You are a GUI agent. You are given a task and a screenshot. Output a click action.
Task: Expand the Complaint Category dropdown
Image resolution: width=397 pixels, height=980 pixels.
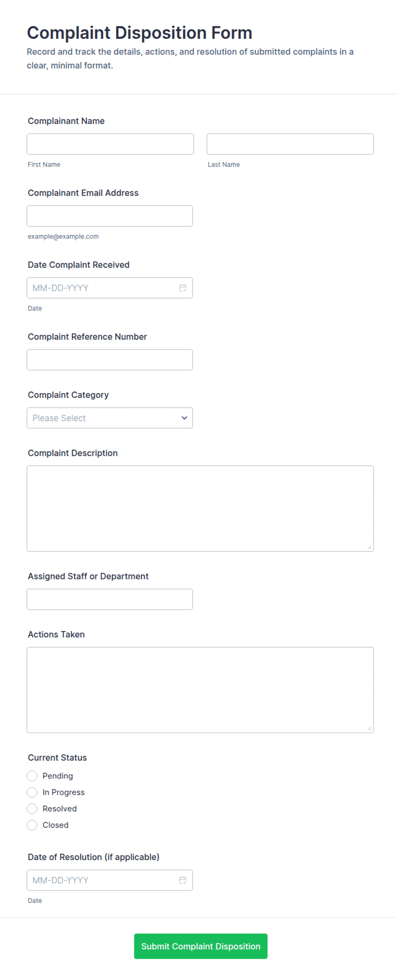[110, 418]
